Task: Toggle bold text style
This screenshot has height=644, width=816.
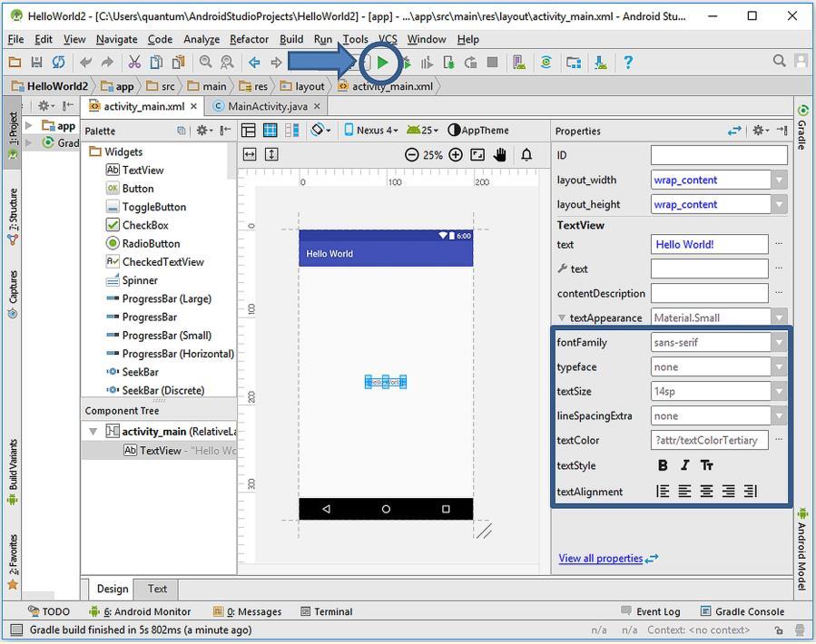Action: (663, 465)
